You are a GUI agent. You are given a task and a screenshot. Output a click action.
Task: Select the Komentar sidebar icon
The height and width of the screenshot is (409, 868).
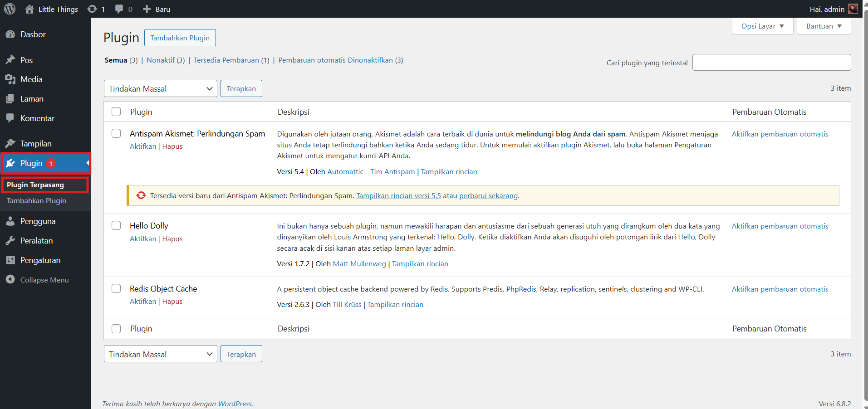(x=11, y=118)
